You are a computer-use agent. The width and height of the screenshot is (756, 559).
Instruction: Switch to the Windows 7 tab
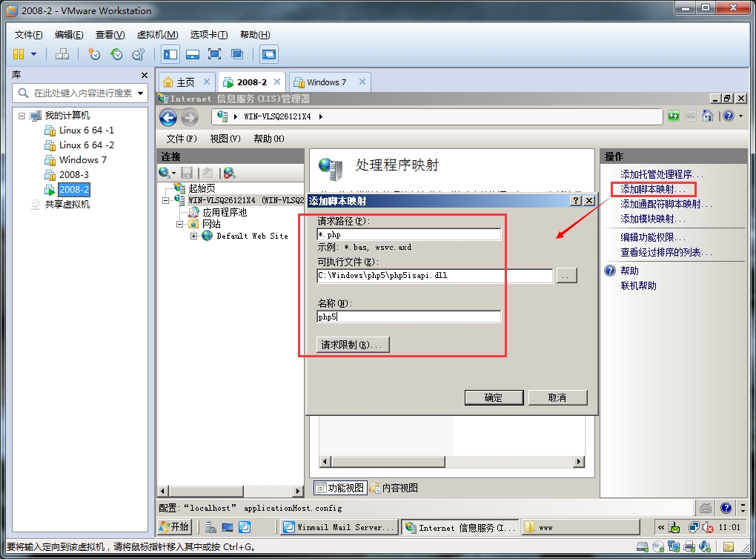326,82
